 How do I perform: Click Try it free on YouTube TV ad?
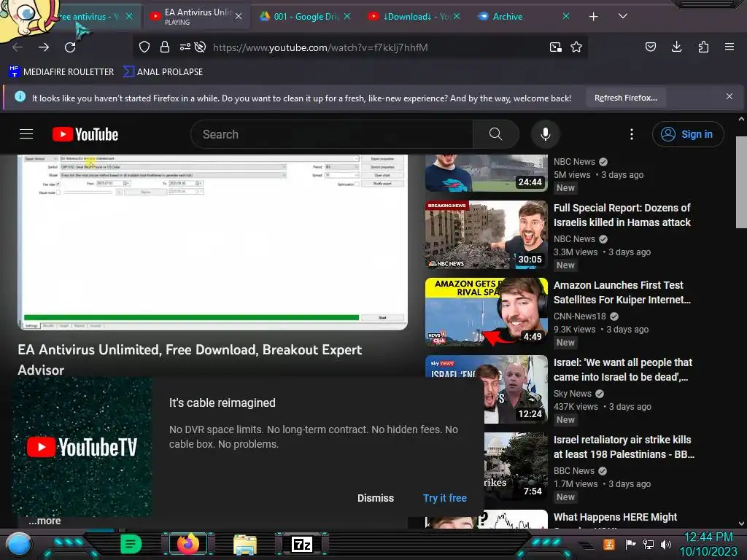click(x=444, y=498)
